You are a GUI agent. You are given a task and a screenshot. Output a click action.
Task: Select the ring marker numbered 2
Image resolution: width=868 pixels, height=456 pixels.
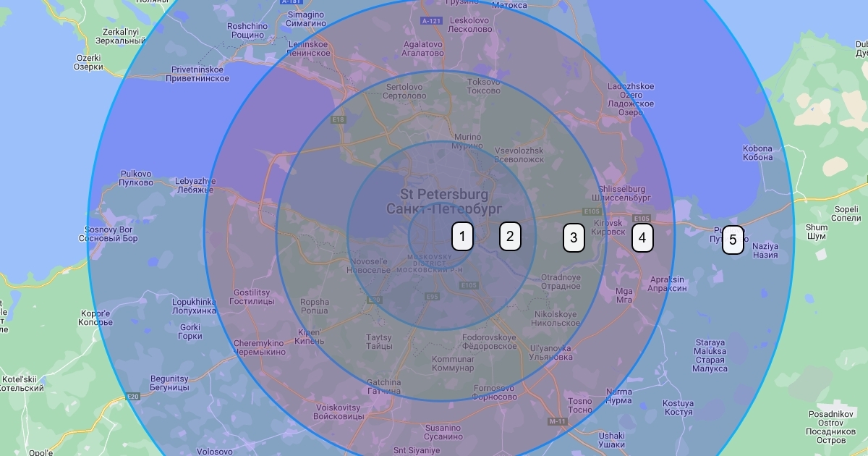pyautogui.click(x=510, y=236)
